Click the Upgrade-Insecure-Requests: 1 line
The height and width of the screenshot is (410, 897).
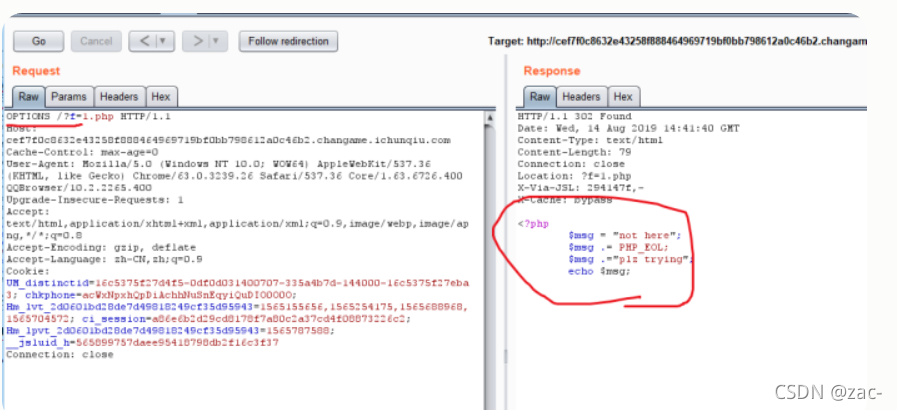95,200
